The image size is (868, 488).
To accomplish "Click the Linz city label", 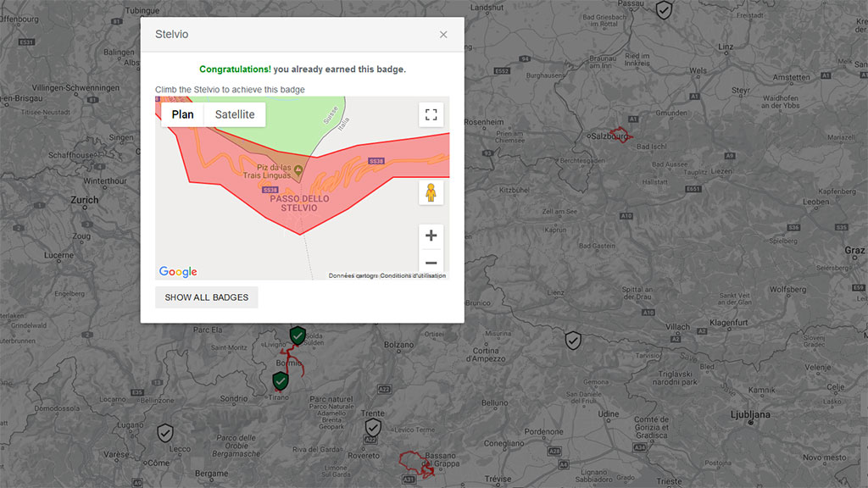I will click(726, 47).
